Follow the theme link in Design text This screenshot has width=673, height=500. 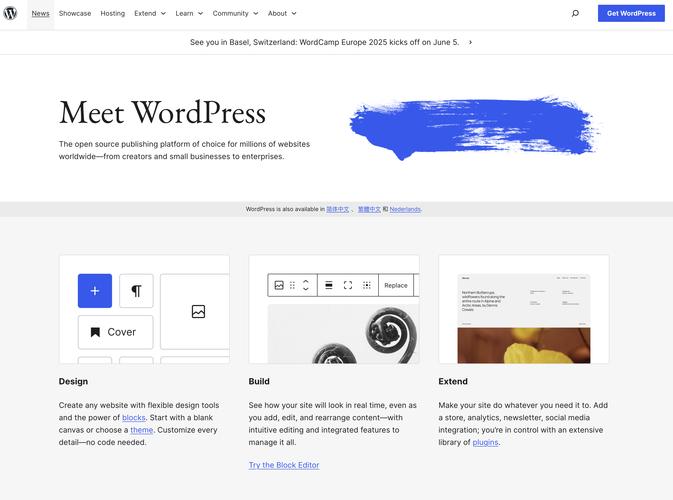tap(142, 430)
